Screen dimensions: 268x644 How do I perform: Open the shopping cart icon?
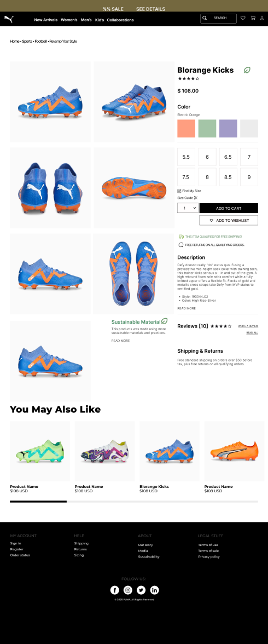pyautogui.click(x=253, y=18)
